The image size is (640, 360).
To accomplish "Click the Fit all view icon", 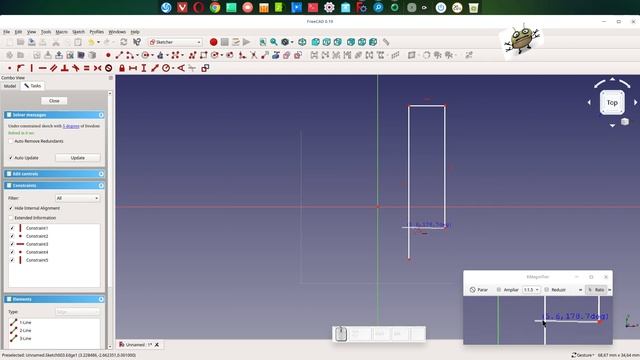I will click(x=262, y=42).
